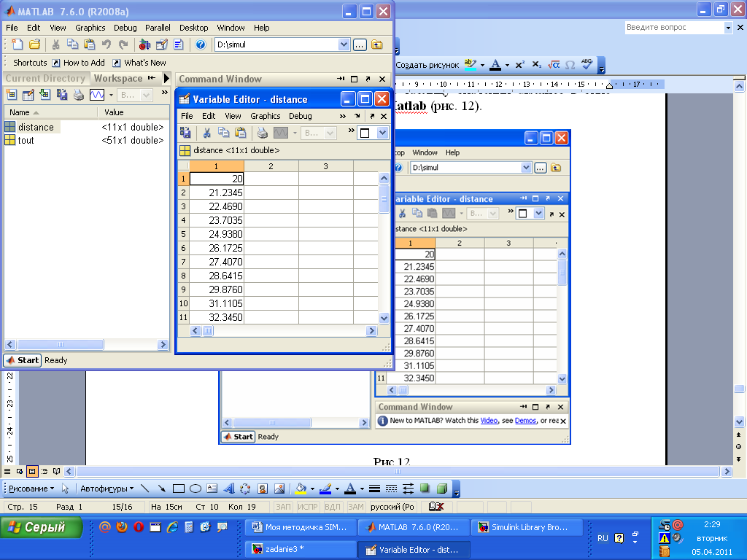Click the superscript x² icon in Word toolbar
The height and width of the screenshot is (560, 747).
point(519,64)
